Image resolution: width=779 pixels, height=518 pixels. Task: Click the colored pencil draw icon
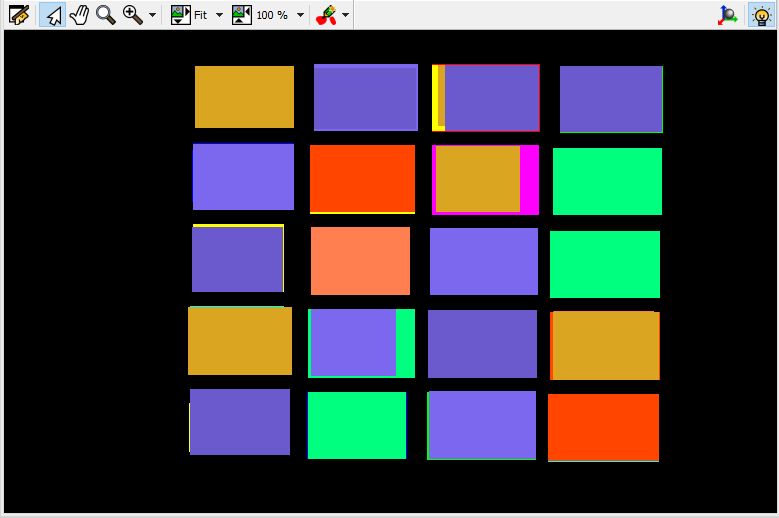[326, 15]
